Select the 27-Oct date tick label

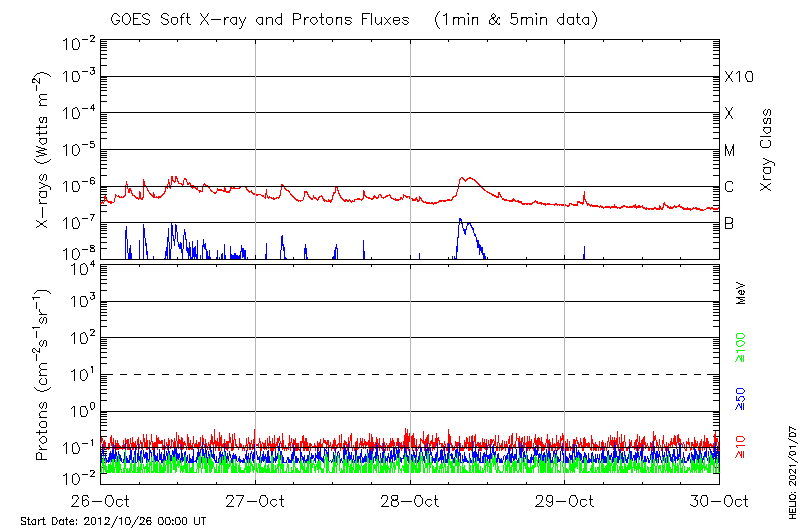point(256,501)
